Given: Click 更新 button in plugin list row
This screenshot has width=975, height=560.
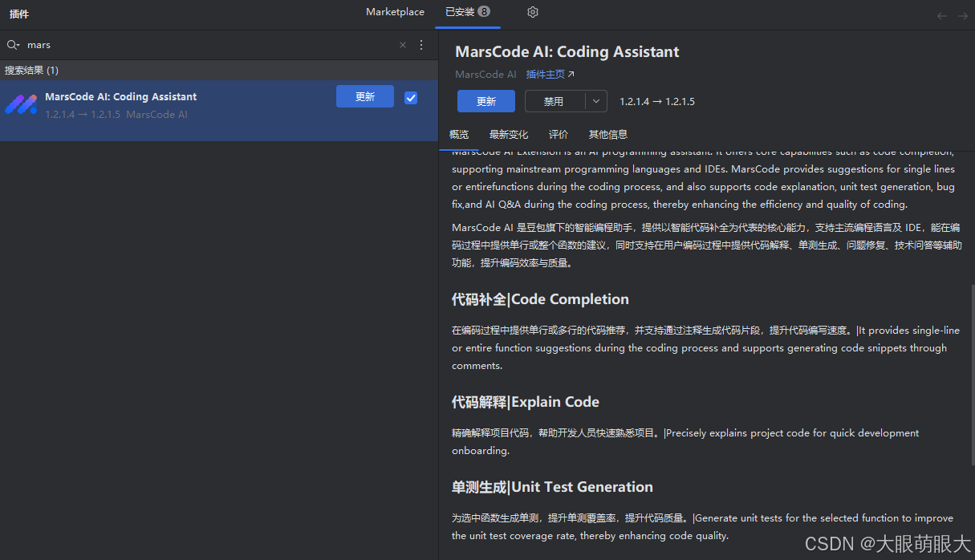Looking at the screenshot, I should pyautogui.click(x=365, y=96).
